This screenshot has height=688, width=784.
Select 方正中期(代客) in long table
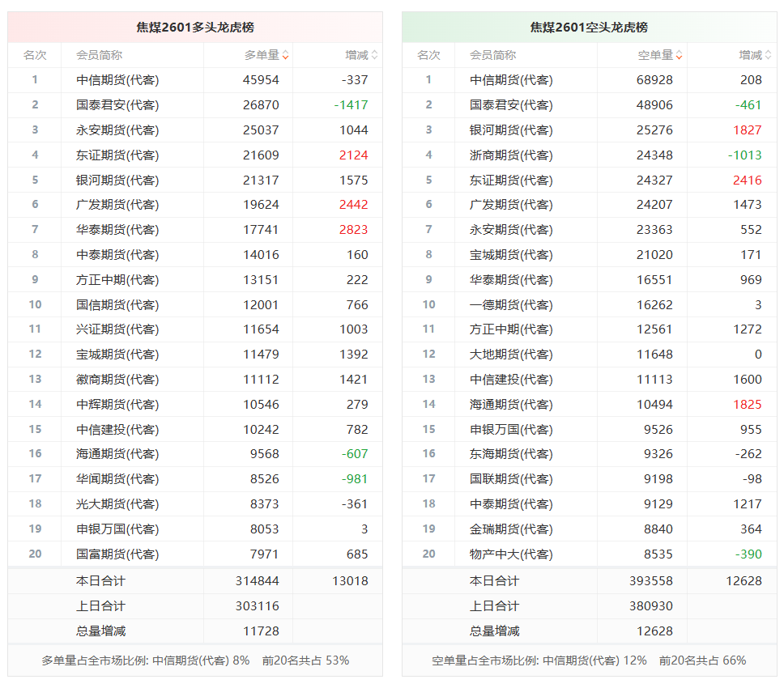117,279
